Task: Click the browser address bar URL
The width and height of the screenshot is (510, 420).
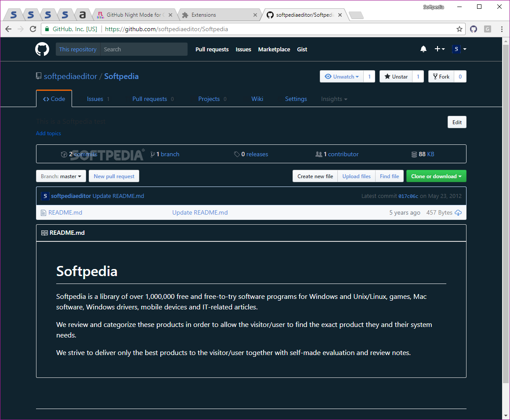Action: pos(166,29)
